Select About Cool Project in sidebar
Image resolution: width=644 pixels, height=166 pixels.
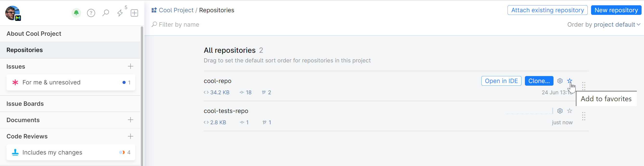(x=34, y=34)
